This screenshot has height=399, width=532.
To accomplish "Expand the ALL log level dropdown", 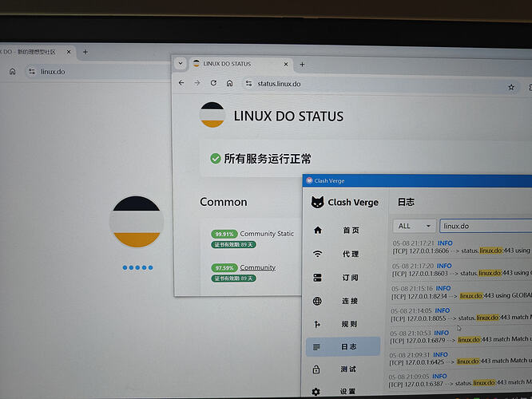I will [x=414, y=226].
